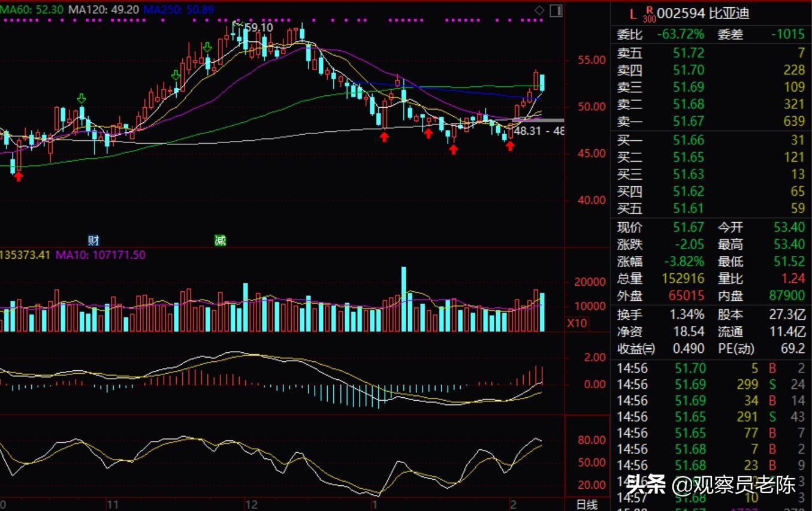812x511 pixels.
Task: Open the 日线 period selector
Action: (586, 504)
